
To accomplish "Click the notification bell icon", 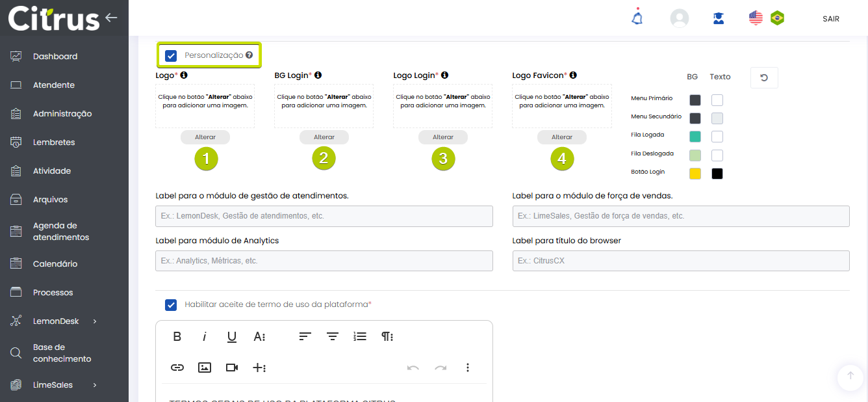I will tap(637, 18).
